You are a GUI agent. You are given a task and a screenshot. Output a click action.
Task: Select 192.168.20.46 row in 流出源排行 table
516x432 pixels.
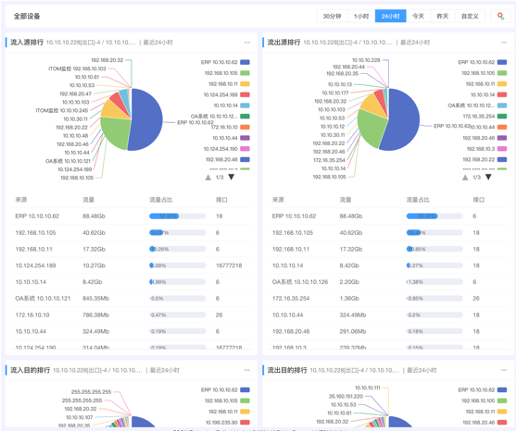point(388,331)
